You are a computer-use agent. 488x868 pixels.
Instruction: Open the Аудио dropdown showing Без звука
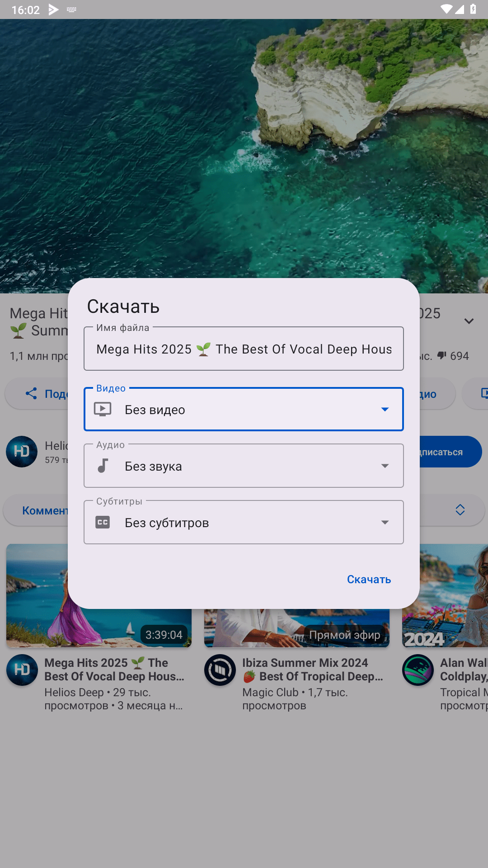[244, 466]
